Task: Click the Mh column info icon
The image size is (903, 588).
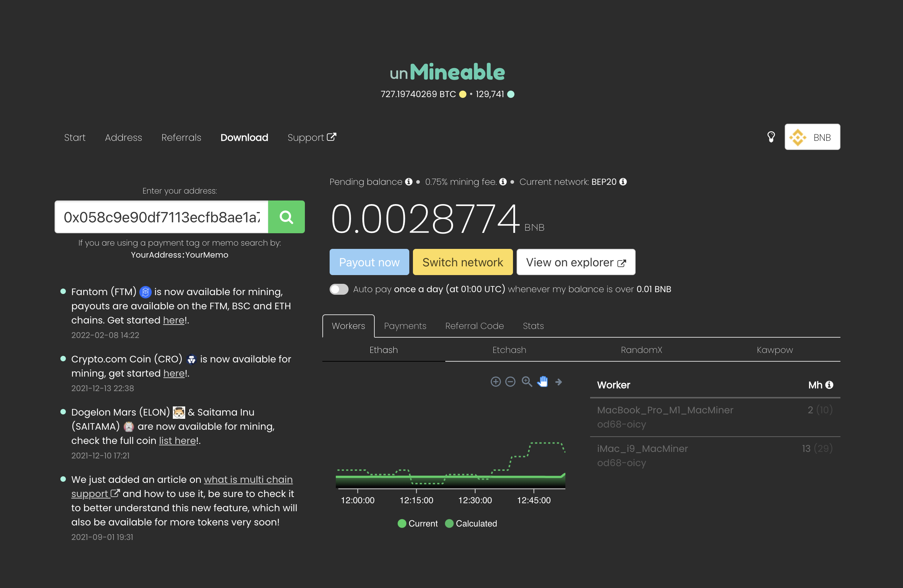Action: 830,385
